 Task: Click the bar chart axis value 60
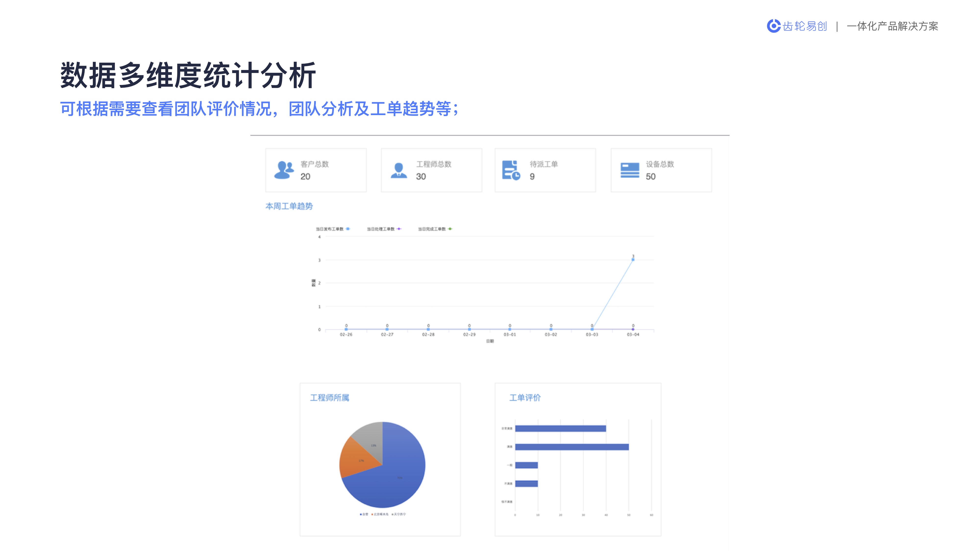point(652,515)
